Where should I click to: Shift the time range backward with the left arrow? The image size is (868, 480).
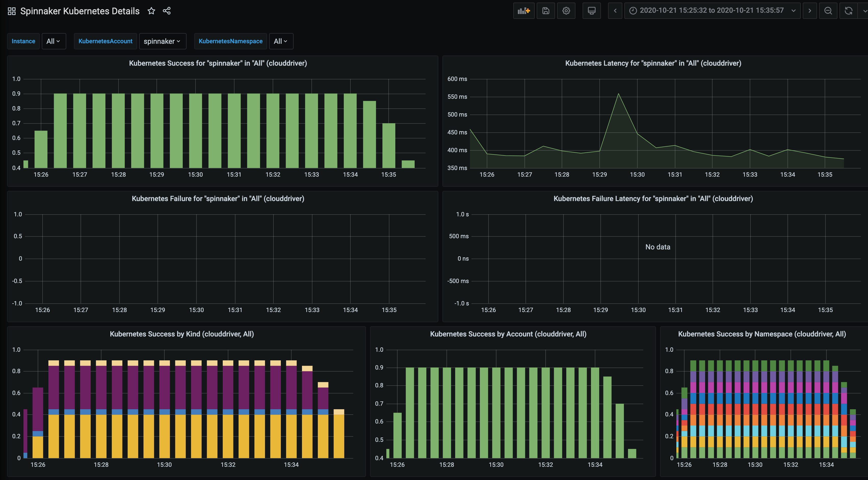pyautogui.click(x=615, y=10)
